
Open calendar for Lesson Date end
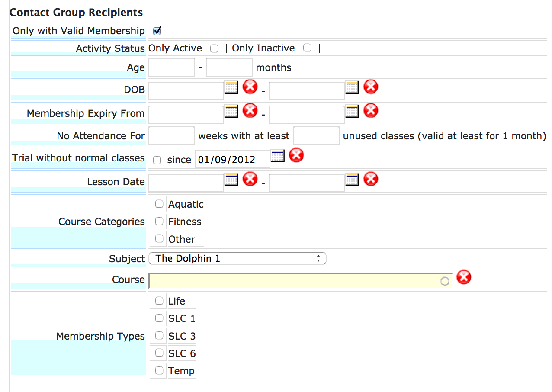coord(352,179)
